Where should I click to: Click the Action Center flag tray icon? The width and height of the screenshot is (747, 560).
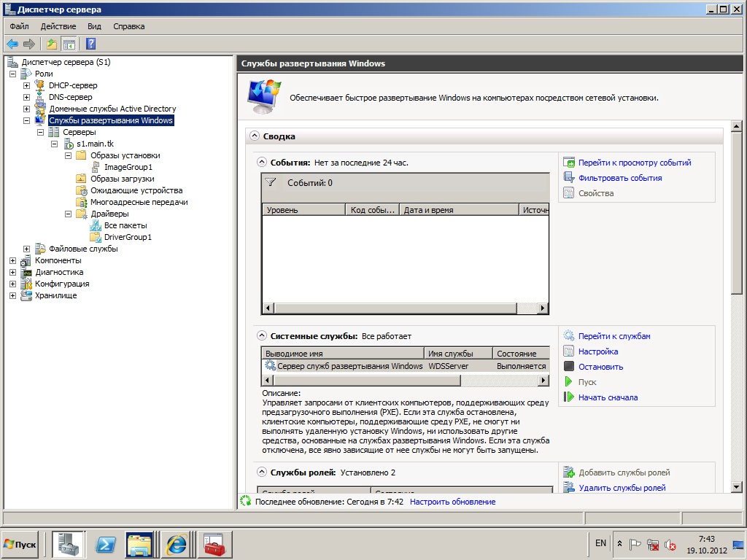pos(635,544)
